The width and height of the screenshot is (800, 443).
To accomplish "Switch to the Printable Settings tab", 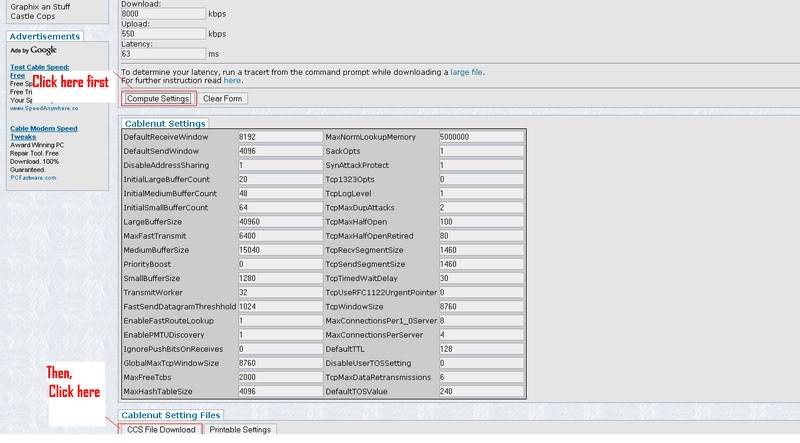I will pos(239,430).
